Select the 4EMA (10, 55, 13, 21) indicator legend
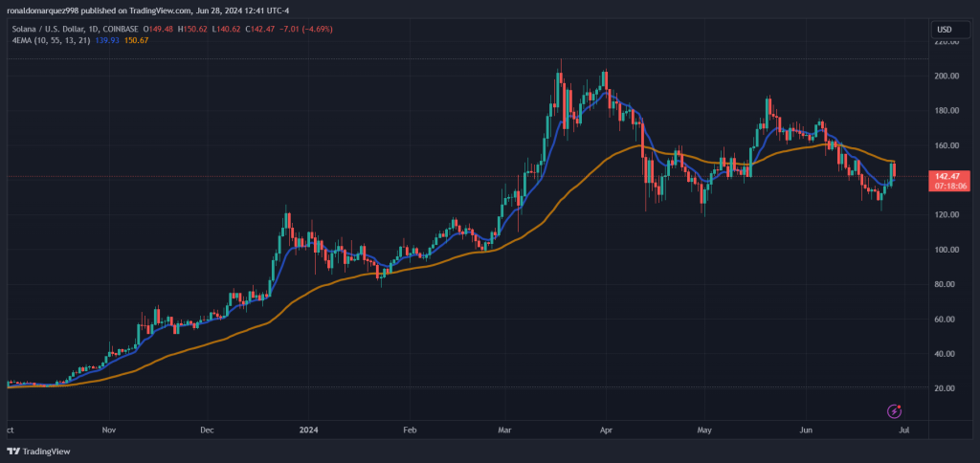The height and width of the screenshot is (463, 980). [51, 38]
